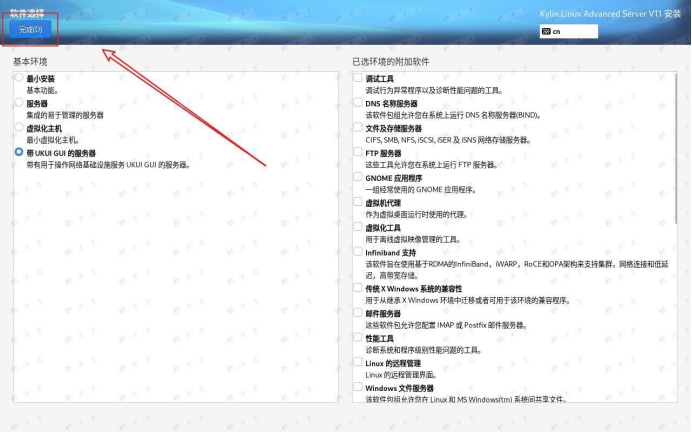Click the 完成(D) done button
This screenshot has height=432, width=692.
click(x=30, y=30)
